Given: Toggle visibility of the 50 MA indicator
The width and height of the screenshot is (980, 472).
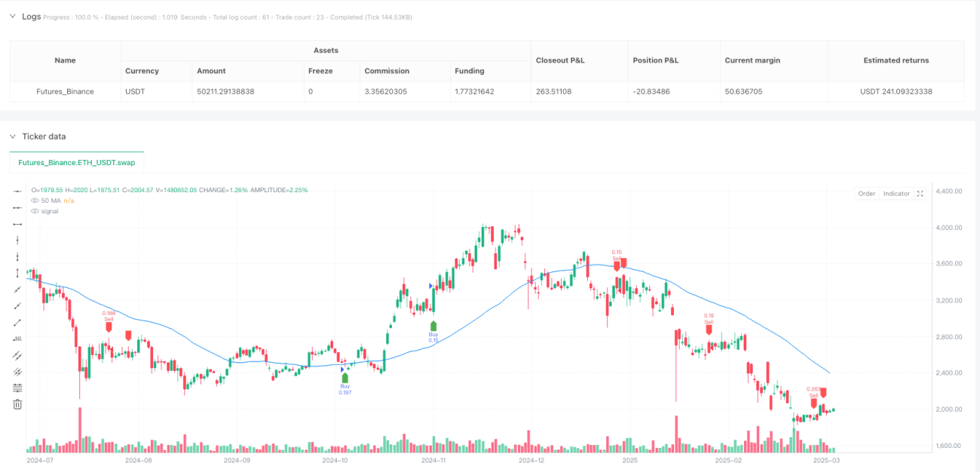Looking at the screenshot, I should (x=35, y=201).
